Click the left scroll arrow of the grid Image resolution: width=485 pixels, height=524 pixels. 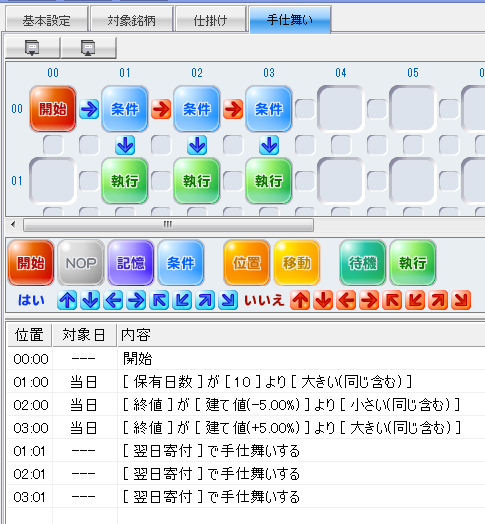pos(13,225)
